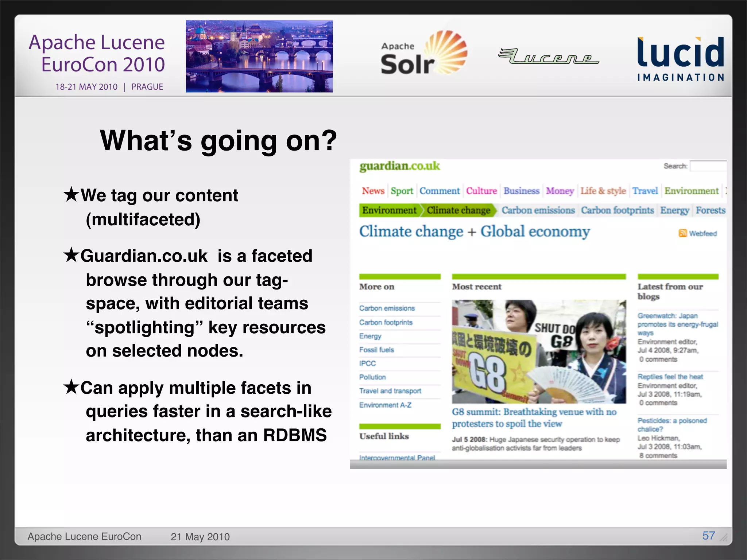Open Travel and transport link
Image resolution: width=747 pixels, height=560 pixels.
pyautogui.click(x=390, y=391)
